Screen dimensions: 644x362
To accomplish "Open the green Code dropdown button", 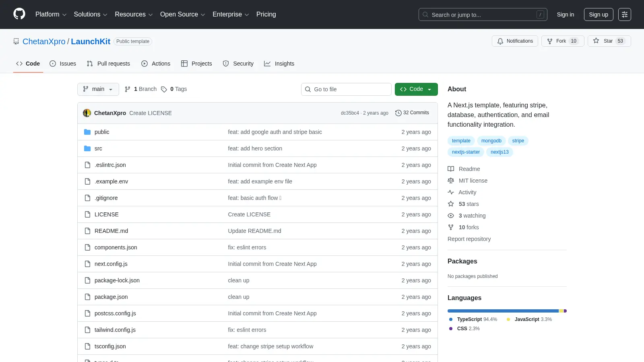I will coord(416,89).
